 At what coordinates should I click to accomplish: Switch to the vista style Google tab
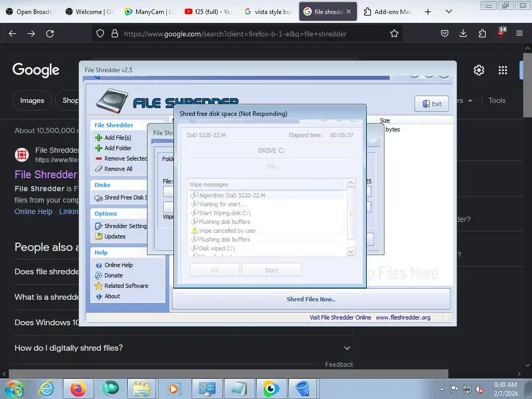click(269, 12)
